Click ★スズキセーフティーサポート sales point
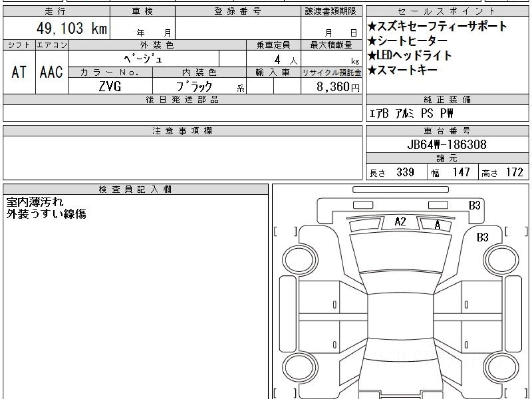This screenshot has width=532, height=399. (437, 26)
